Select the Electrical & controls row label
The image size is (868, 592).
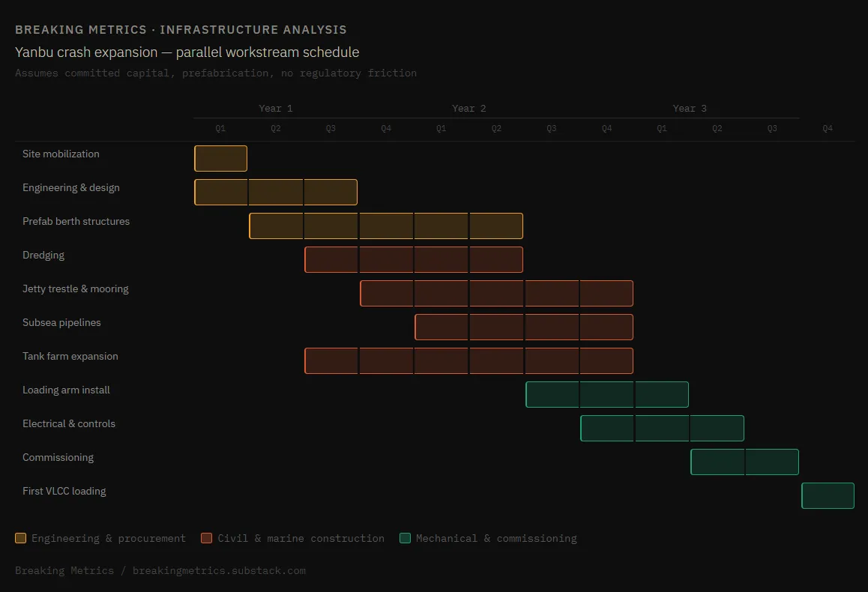coord(69,424)
